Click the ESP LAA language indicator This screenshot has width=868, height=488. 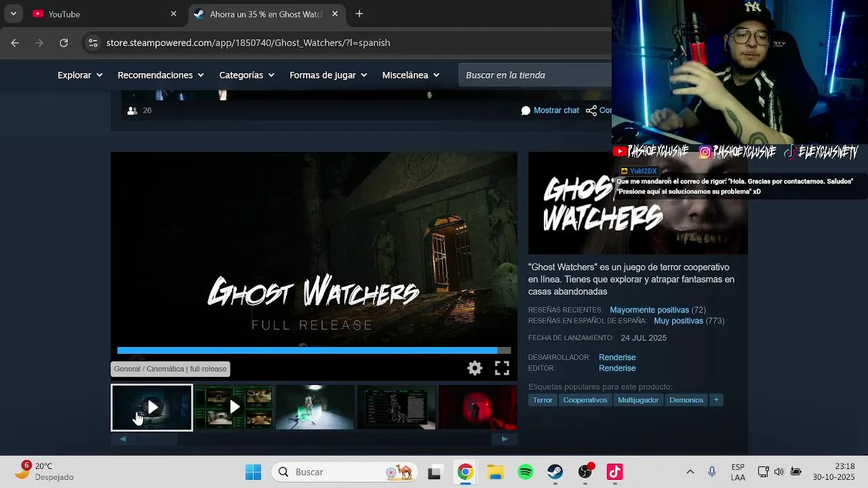coord(738,472)
